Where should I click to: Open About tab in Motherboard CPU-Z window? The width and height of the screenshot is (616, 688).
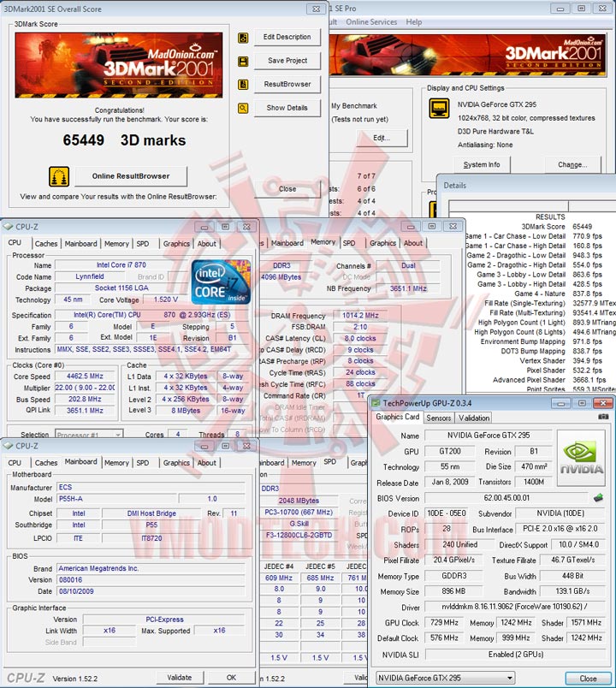click(207, 463)
